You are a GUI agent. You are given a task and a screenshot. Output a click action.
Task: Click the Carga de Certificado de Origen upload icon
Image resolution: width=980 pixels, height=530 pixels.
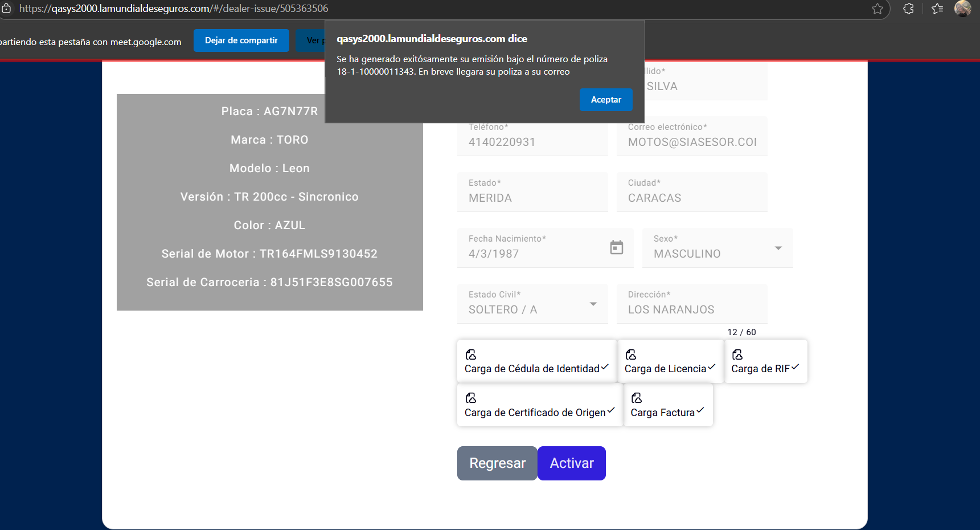click(x=471, y=398)
